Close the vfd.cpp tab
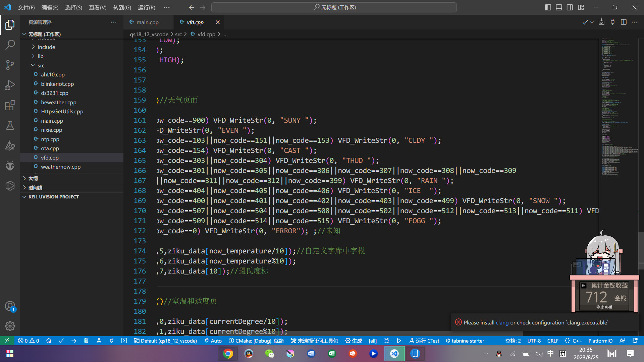 tap(217, 22)
